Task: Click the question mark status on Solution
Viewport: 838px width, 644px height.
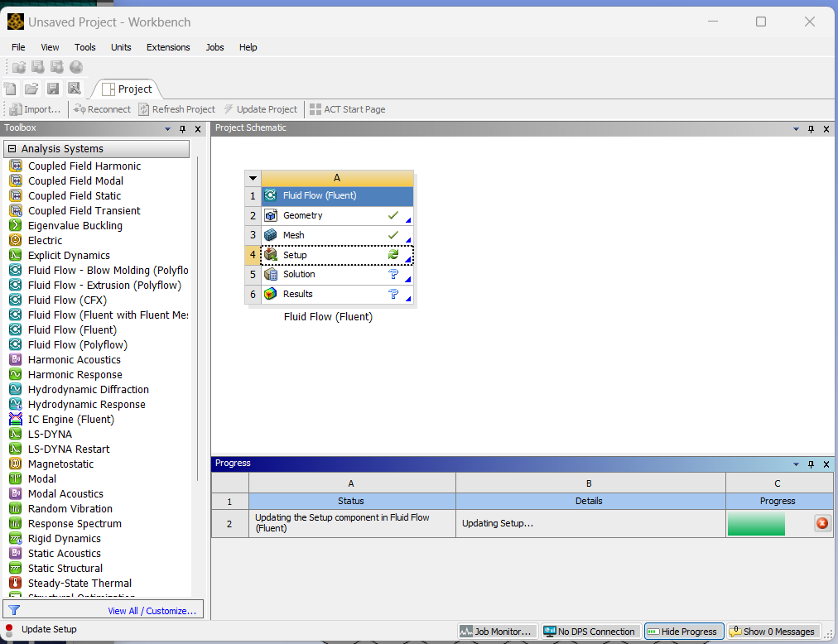Action: [393, 274]
